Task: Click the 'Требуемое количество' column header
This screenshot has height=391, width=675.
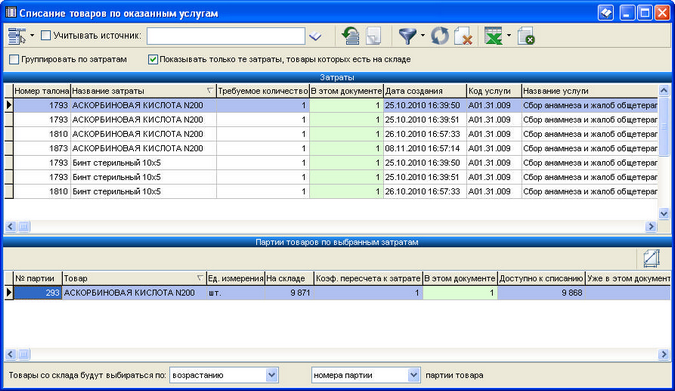Action: pos(263,91)
